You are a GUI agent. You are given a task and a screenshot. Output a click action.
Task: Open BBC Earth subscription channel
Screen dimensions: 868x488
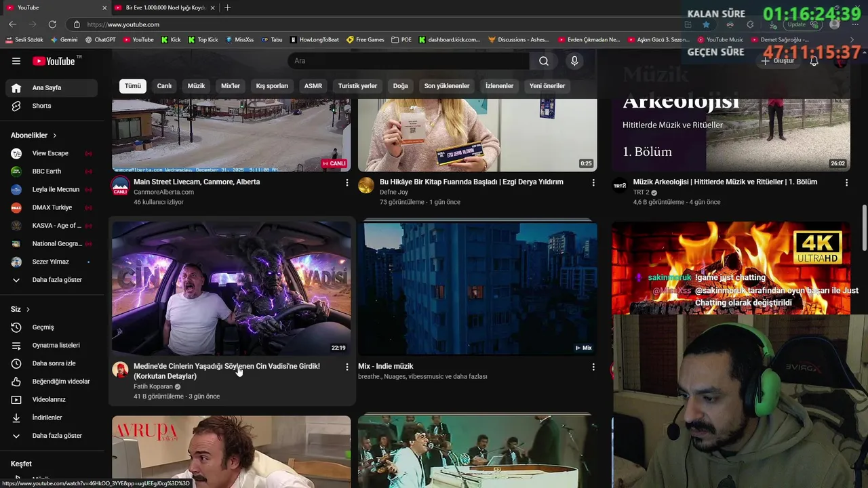coord(52,171)
